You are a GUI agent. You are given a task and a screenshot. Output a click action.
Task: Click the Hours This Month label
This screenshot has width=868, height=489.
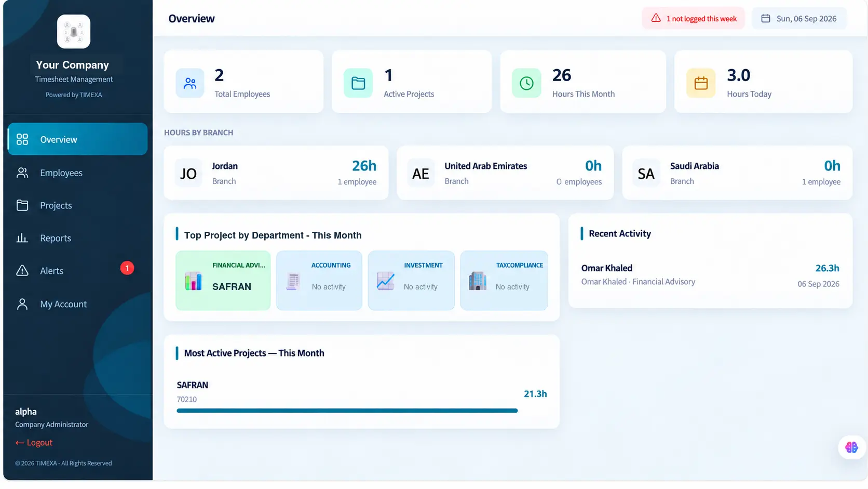point(584,94)
